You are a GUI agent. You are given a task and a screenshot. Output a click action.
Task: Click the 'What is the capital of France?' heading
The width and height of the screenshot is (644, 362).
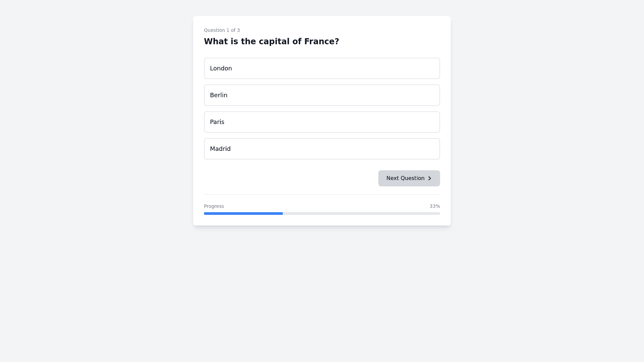(271, 42)
